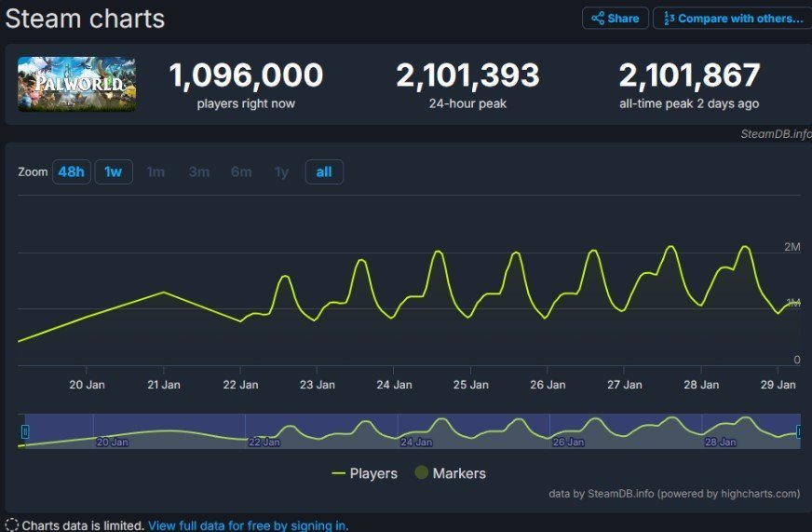Screen dimensions: 812x532
Task: Click the share icon beside Share
Action: click(x=598, y=19)
